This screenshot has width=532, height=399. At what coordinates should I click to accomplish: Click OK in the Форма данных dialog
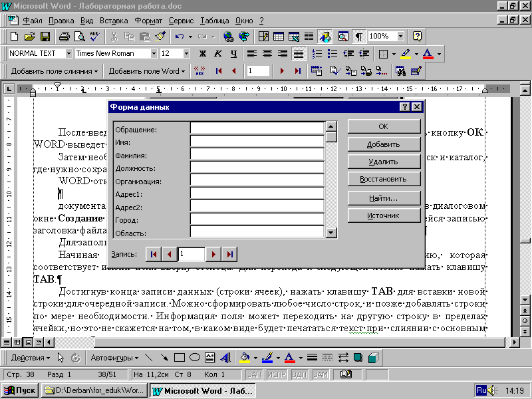click(x=384, y=126)
